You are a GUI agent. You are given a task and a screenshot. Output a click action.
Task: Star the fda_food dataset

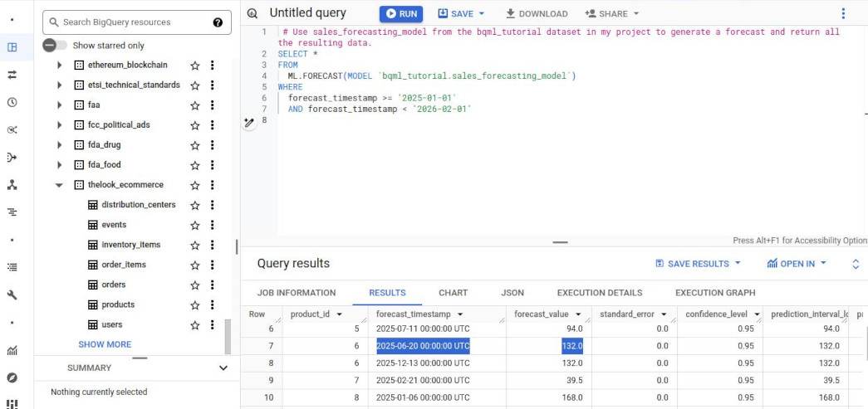point(195,165)
